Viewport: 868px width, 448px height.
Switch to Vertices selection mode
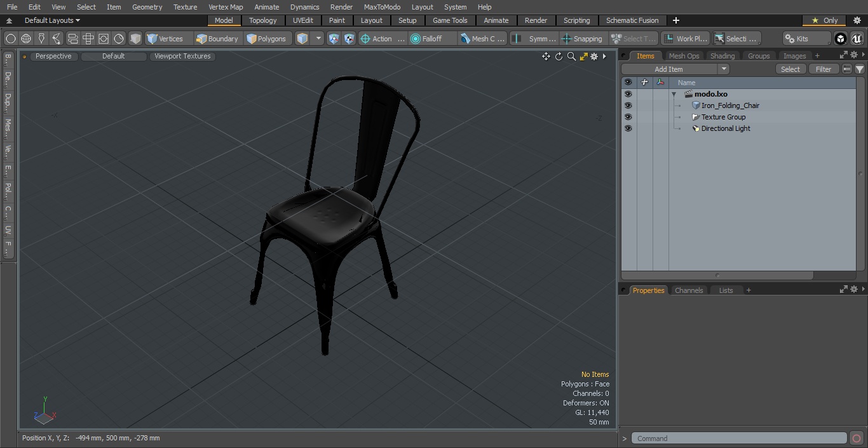tap(168, 39)
